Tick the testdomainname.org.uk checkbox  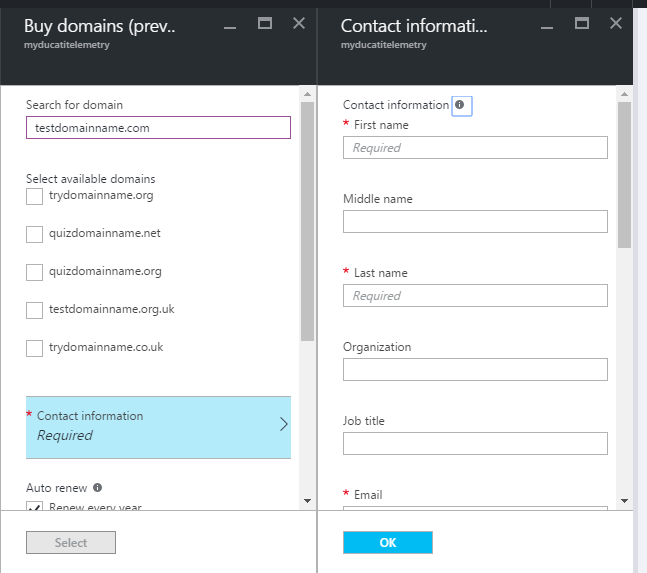[35, 310]
